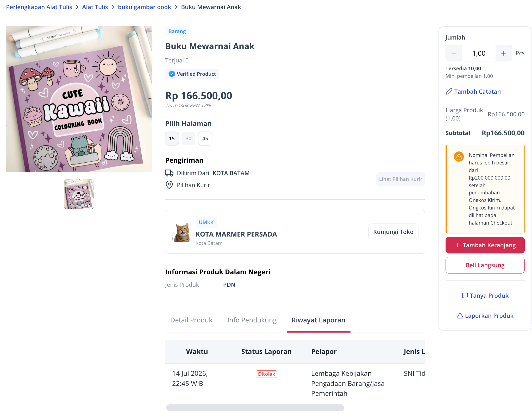Viewport: 532px width, 420px height.
Task: Open the Detail Produk tab
Action: [x=191, y=320]
